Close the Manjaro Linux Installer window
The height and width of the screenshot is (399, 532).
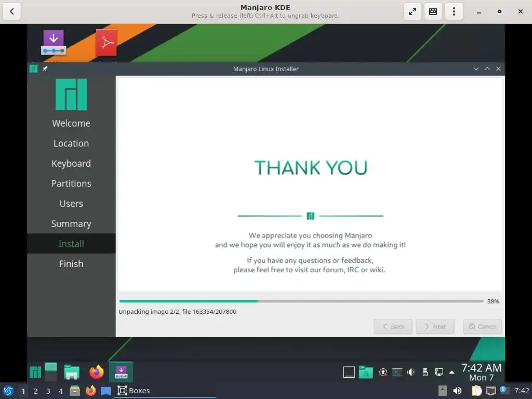[498, 69]
